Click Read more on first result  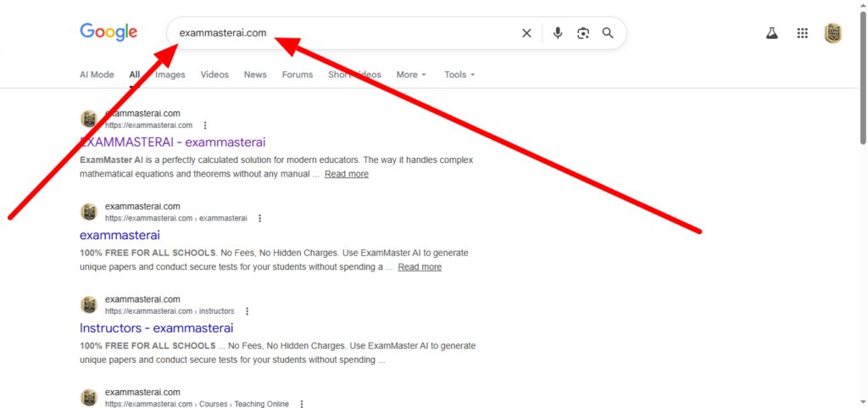coord(347,174)
